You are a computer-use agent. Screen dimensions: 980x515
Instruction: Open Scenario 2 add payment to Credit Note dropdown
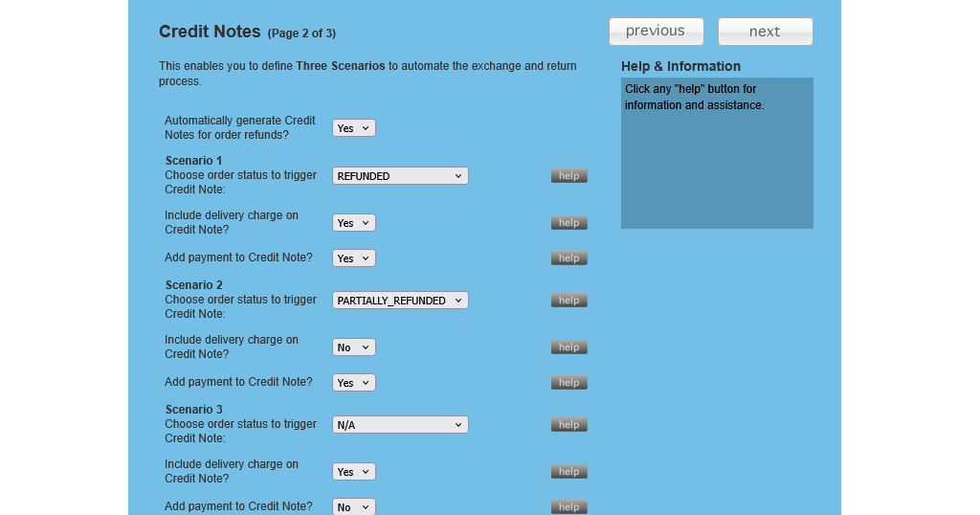pos(353,383)
